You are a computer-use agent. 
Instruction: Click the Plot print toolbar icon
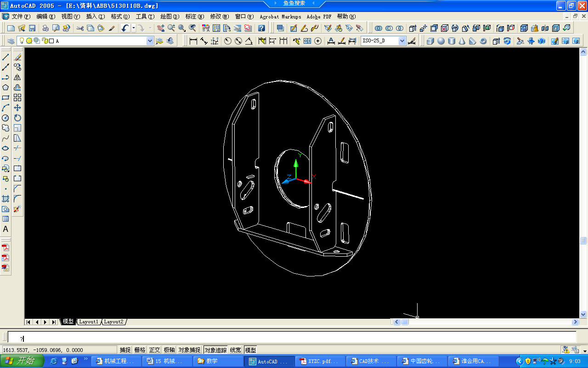click(45, 28)
